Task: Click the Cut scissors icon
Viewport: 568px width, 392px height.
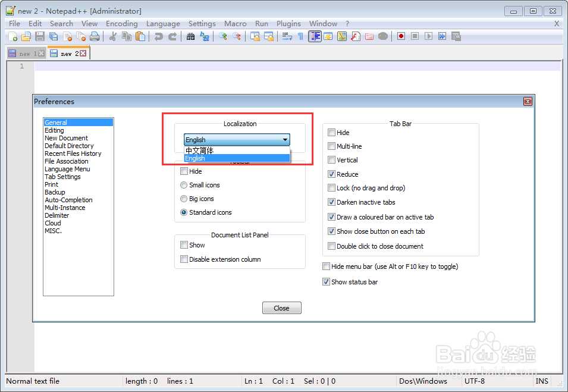Action: 112,36
